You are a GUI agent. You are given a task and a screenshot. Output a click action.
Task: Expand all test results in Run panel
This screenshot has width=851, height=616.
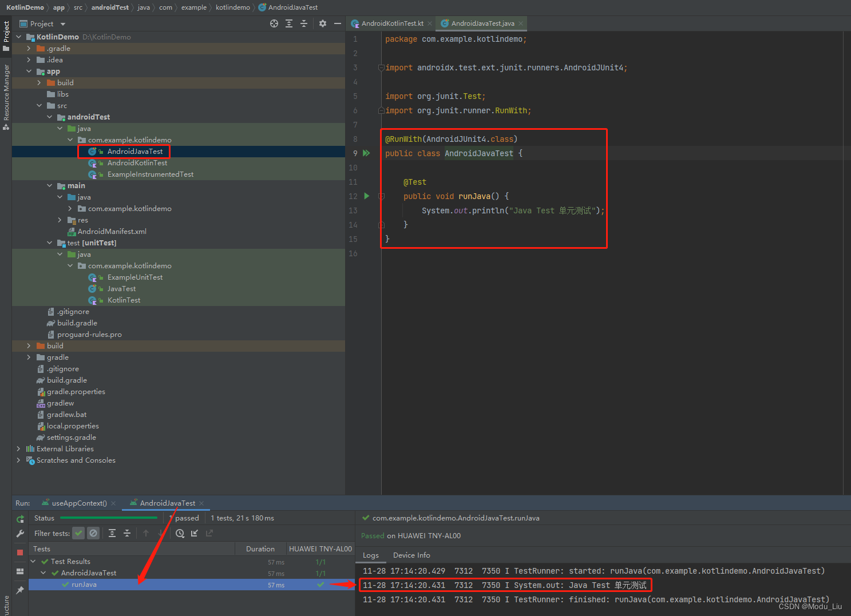click(112, 533)
